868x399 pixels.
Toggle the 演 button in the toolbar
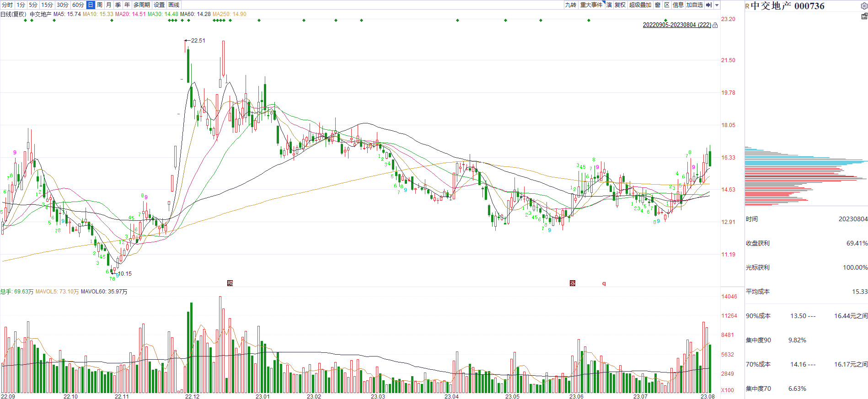coord(609,5)
